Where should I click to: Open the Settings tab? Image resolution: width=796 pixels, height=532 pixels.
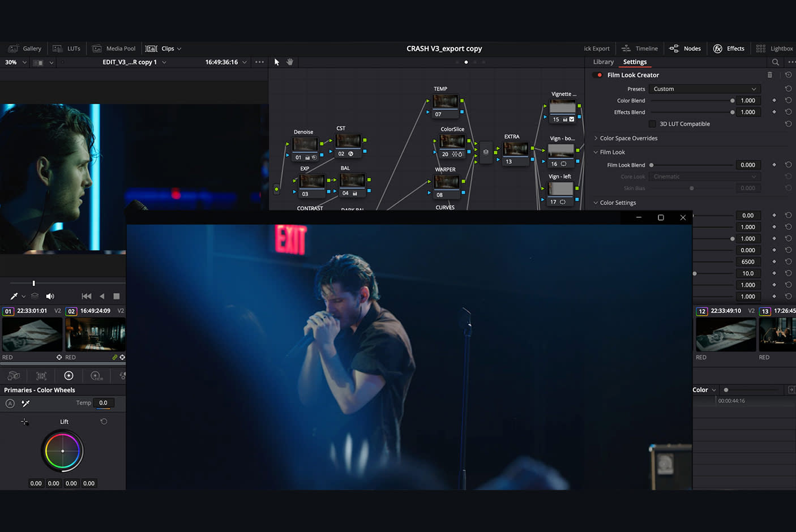tap(635, 62)
